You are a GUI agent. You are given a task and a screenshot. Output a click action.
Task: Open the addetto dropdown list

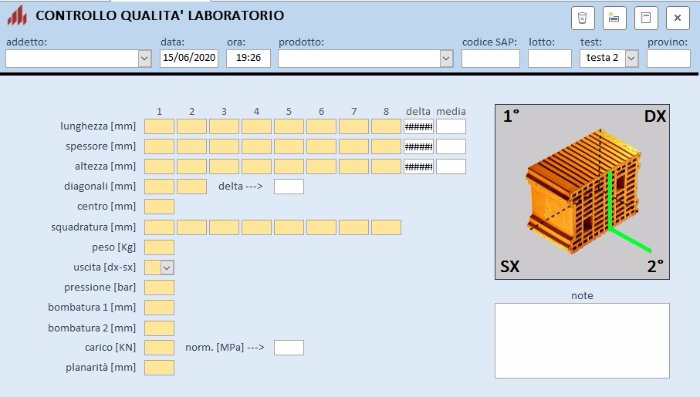coord(145,59)
